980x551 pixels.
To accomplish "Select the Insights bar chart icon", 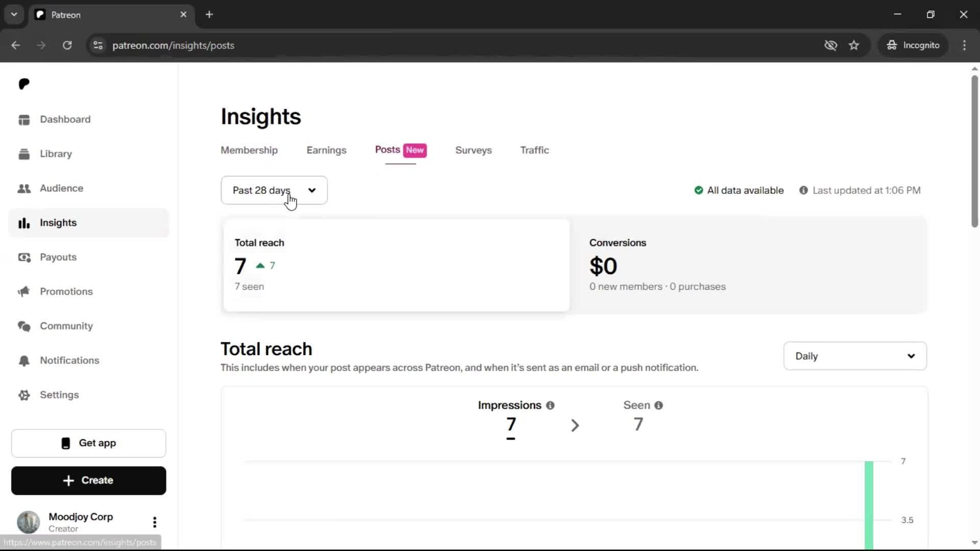I will 24,223.
